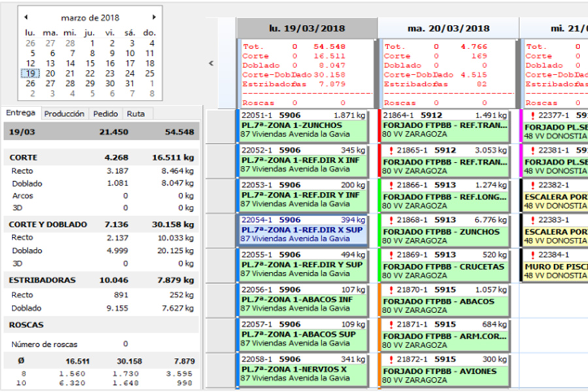Open the Entrega tab
The height and width of the screenshot is (392, 588).
pyautogui.click(x=21, y=113)
